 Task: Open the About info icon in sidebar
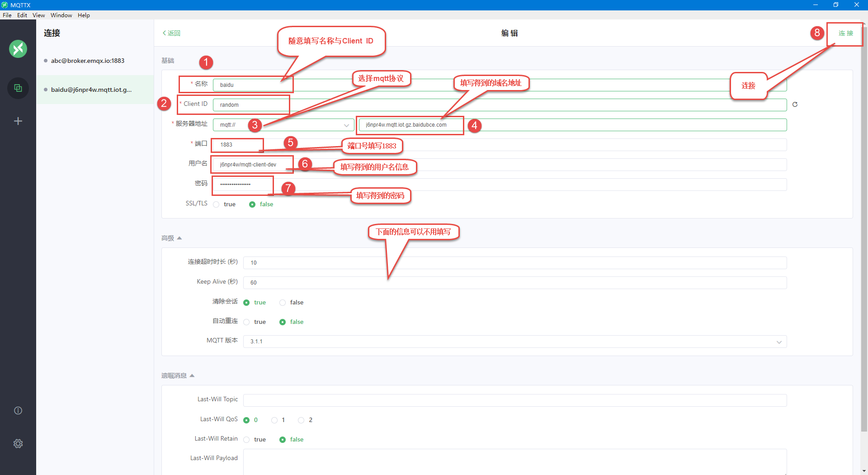18,410
